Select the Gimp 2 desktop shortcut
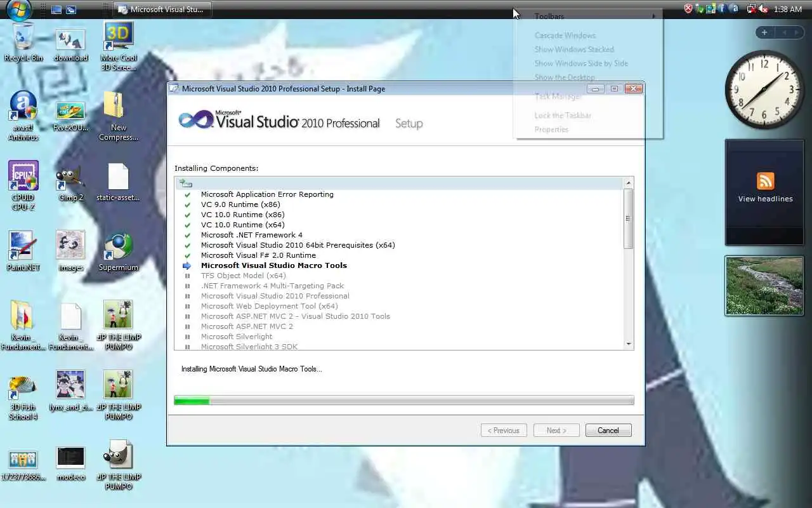This screenshot has width=812, height=508. pos(70,185)
